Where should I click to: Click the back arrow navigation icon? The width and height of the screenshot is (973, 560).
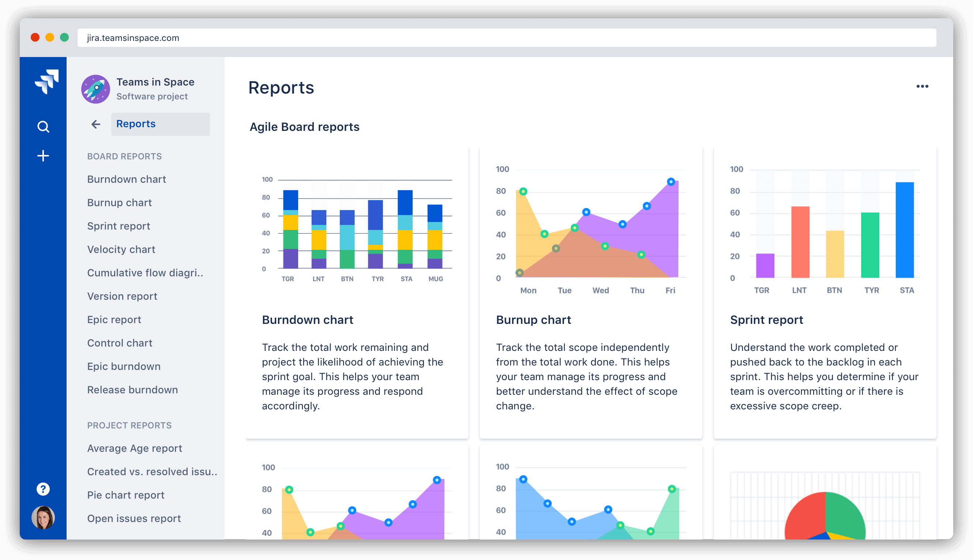(95, 124)
